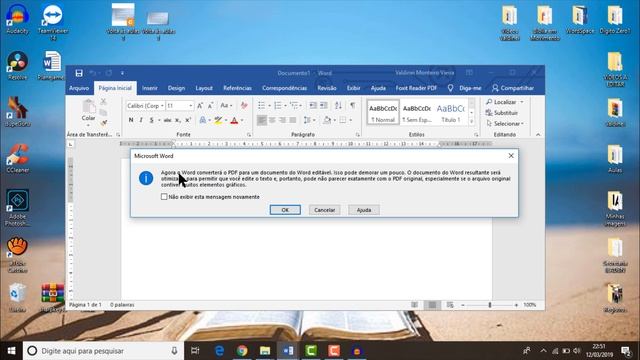Screen dimensions: 640x360
Task: Open the Foxit Reader PDF tab
Action: (x=416, y=88)
